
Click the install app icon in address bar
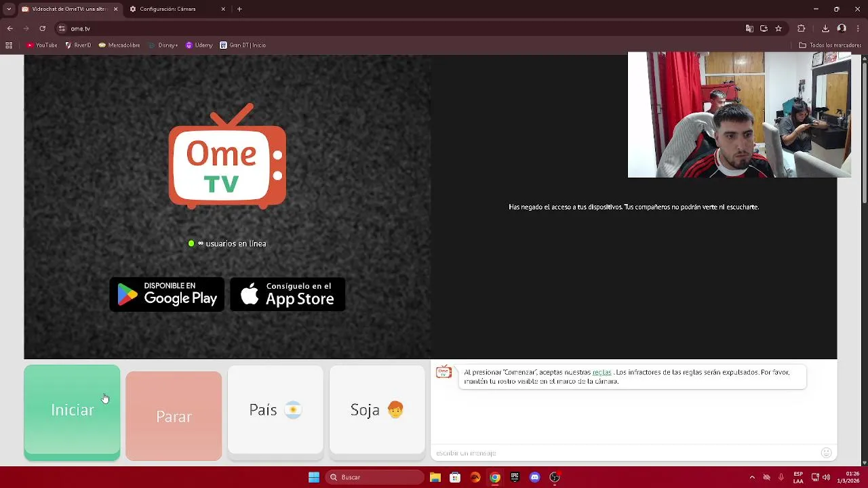764,28
